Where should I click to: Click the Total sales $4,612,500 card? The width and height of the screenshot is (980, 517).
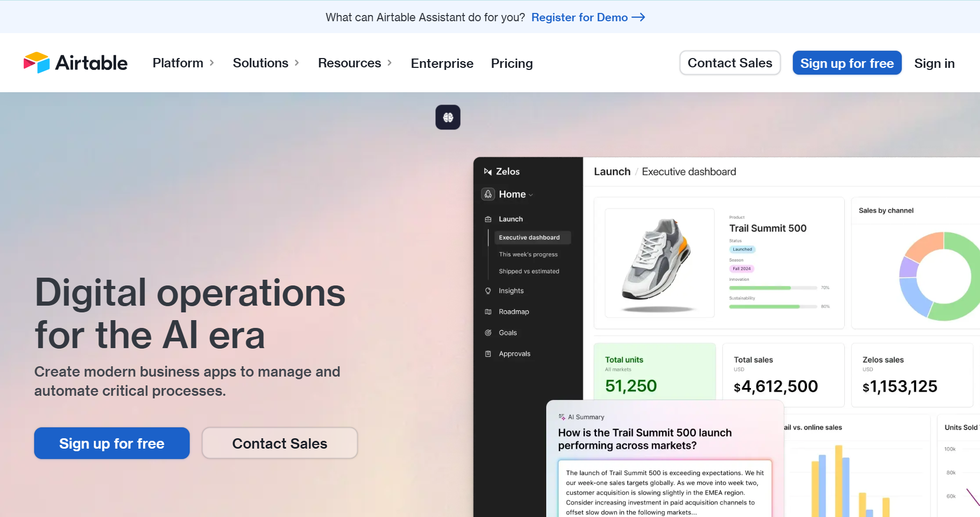[783, 375]
